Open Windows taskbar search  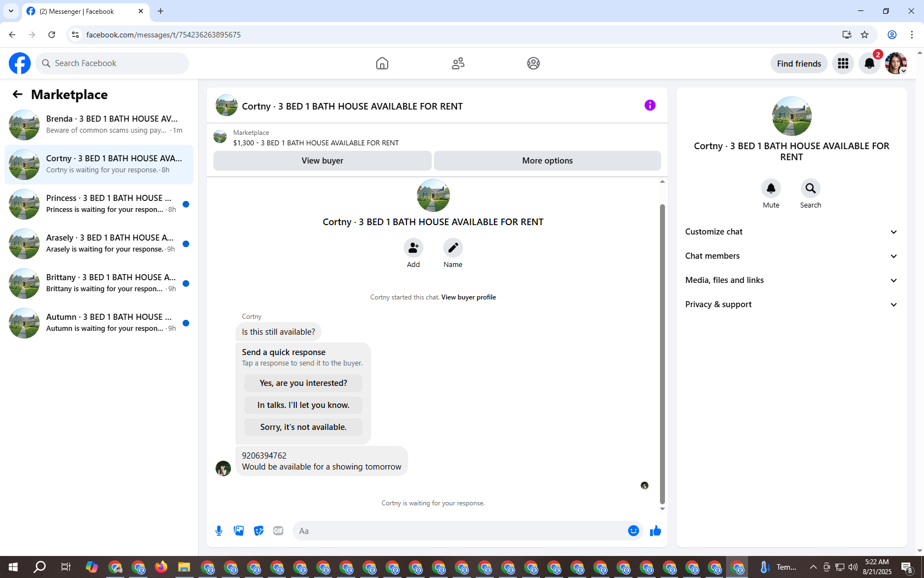40,567
